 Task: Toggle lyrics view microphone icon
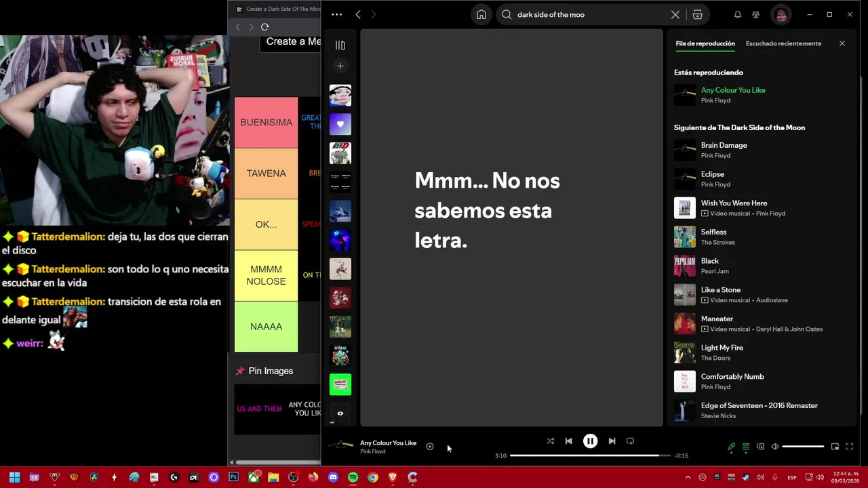tap(731, 447)
